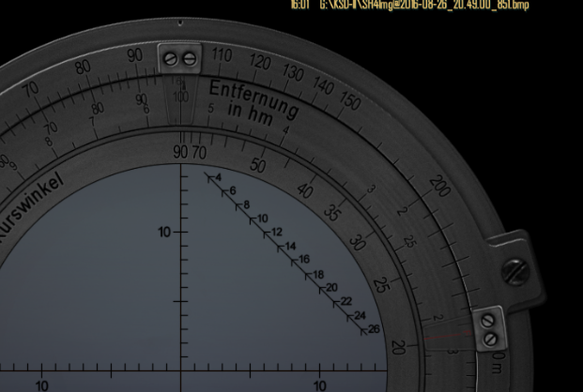
Task: Click the file path text ending in 851.bmp
Action: [424, 5]
